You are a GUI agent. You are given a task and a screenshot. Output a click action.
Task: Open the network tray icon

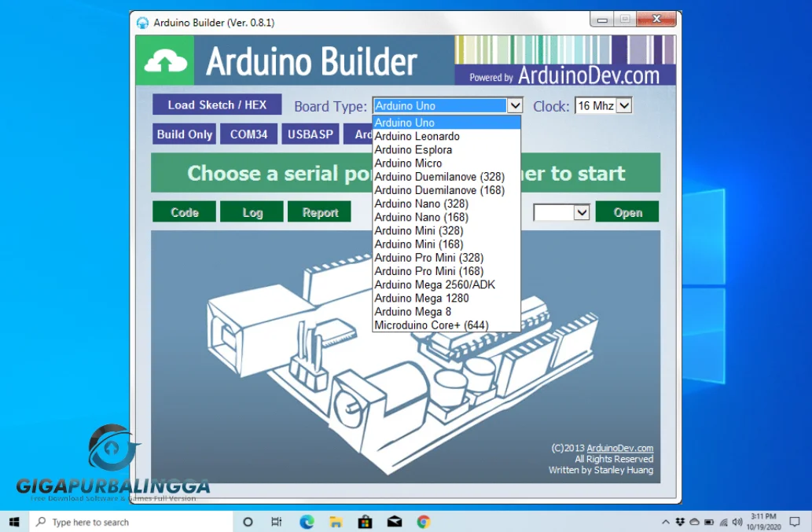pyautogui.click(x=723, y=522)
